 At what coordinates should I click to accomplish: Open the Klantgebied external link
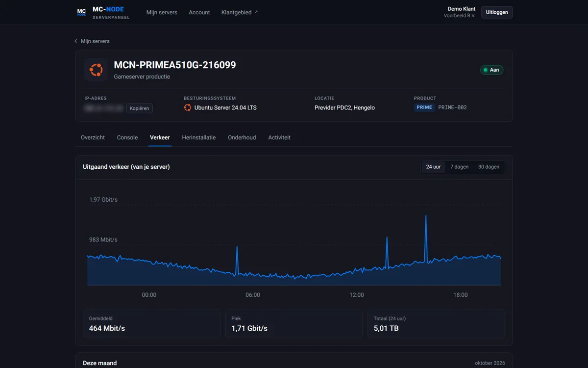pos(240,12)
